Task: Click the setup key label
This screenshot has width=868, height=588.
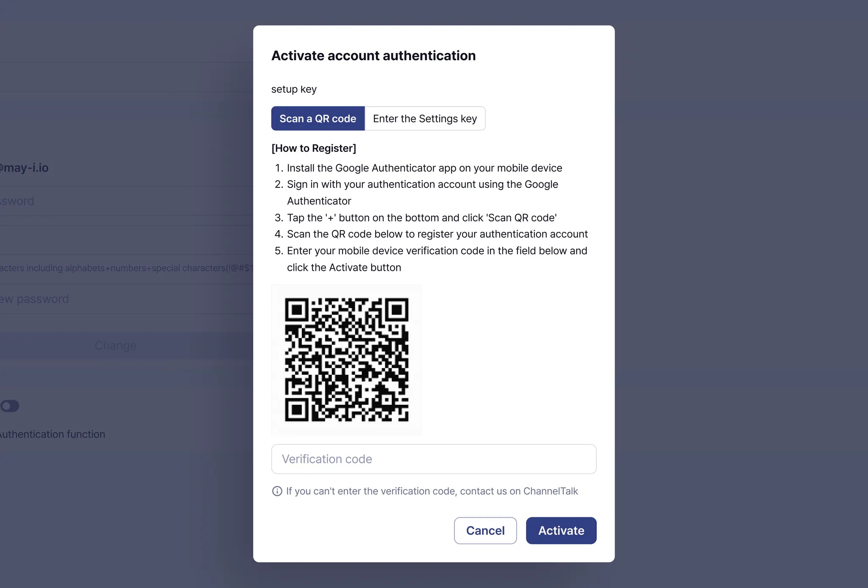Action: coord(294,89)
